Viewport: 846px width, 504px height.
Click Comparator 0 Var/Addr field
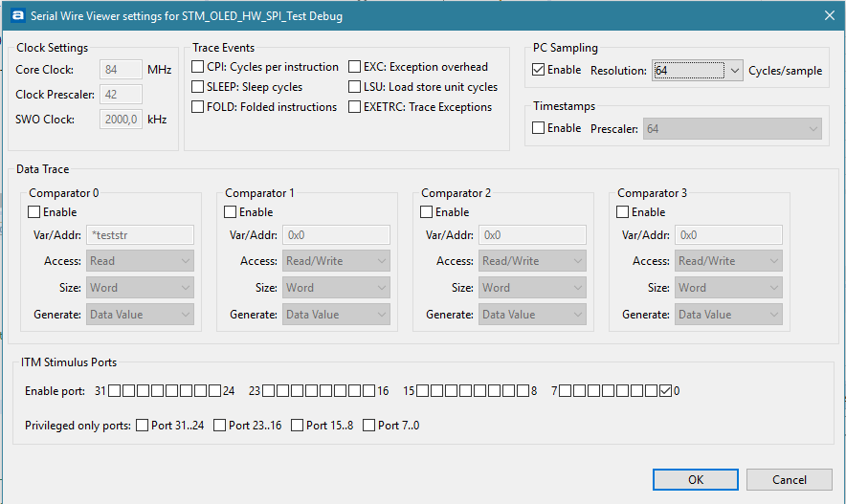141,235
